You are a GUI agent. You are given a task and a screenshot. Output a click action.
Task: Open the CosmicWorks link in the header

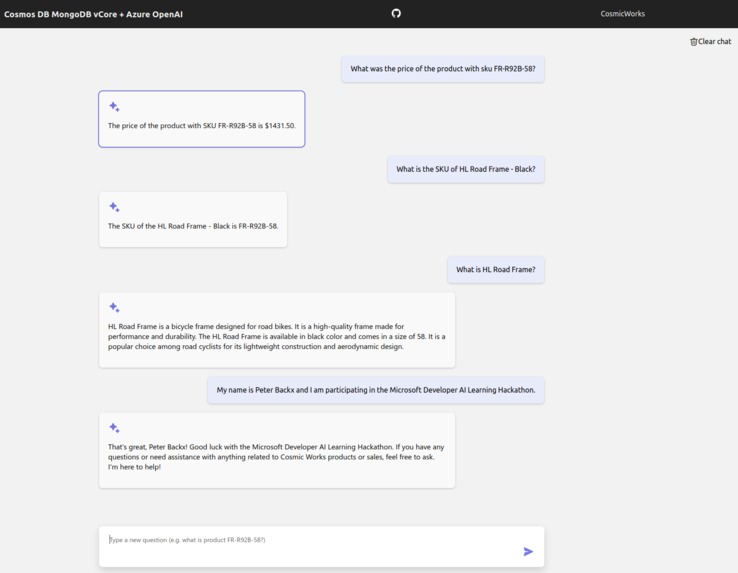point(622,14)
